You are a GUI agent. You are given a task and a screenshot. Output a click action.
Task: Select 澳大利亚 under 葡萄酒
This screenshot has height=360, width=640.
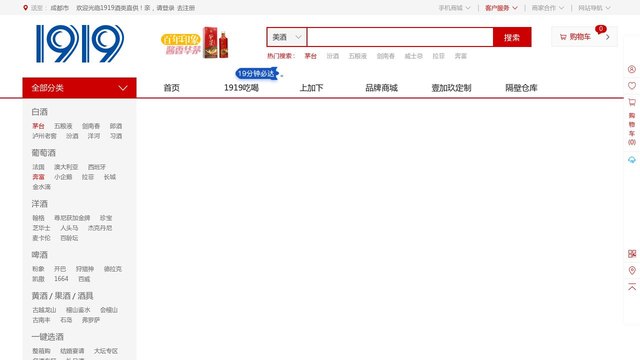pyautogui.click(x=66, y=167)
